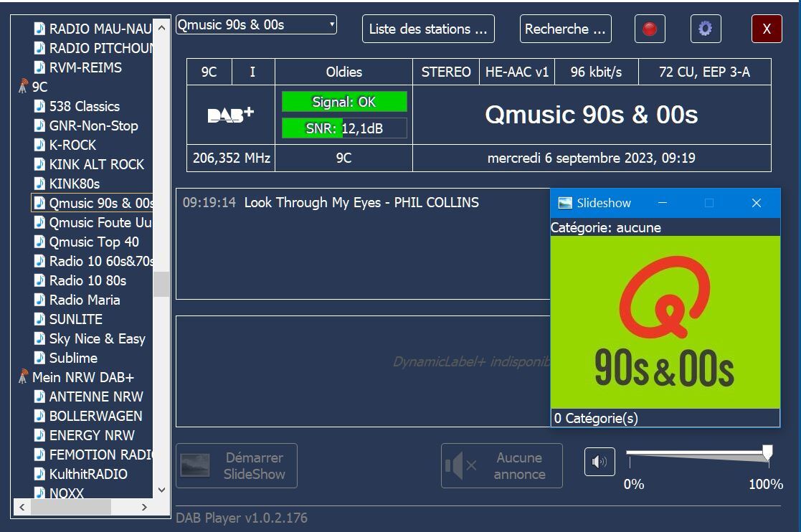Click the Oldies programme type cell

coord(343,72)
